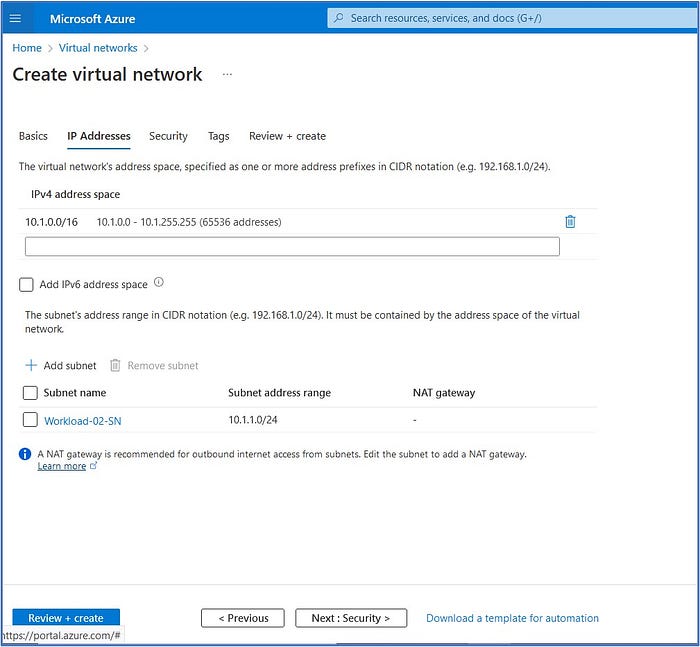Navigate to Home breadcrumb

[27, 48]
